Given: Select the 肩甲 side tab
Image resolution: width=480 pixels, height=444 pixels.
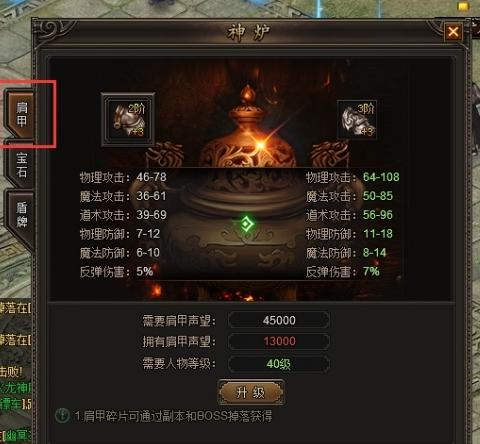Looking at the screenshot, I should point(21,114).
